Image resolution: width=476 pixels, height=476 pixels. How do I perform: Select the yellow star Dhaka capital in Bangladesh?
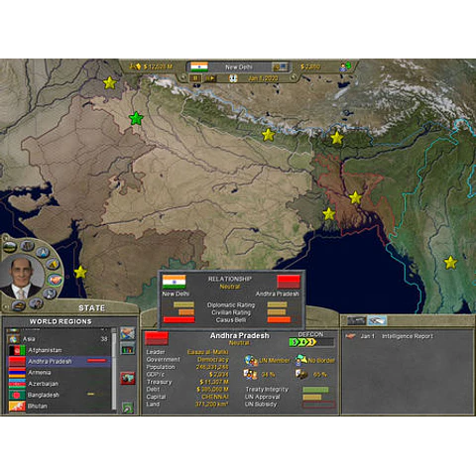[x=355, y=197]
